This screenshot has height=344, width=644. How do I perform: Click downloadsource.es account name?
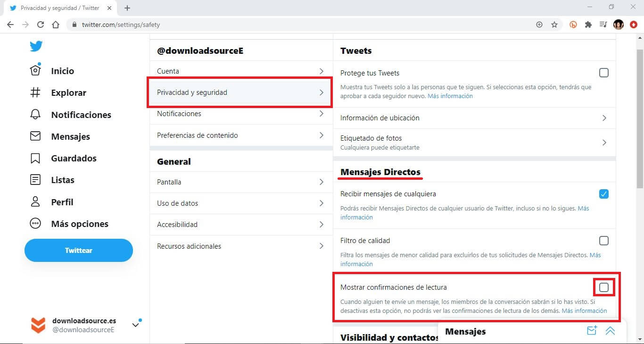click(x=84, y=320)
